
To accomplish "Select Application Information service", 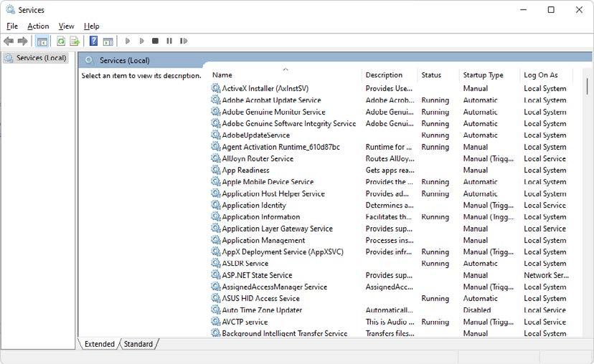I will point(261,217).
